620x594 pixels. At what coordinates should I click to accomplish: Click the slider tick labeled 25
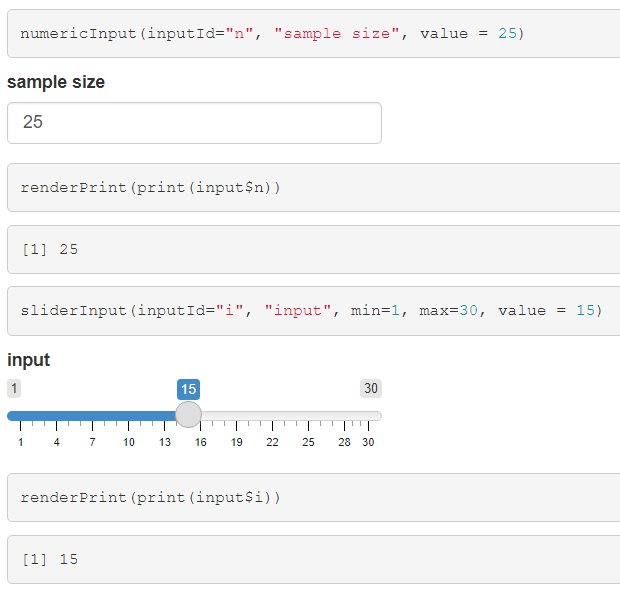click(x=308, y=442)
